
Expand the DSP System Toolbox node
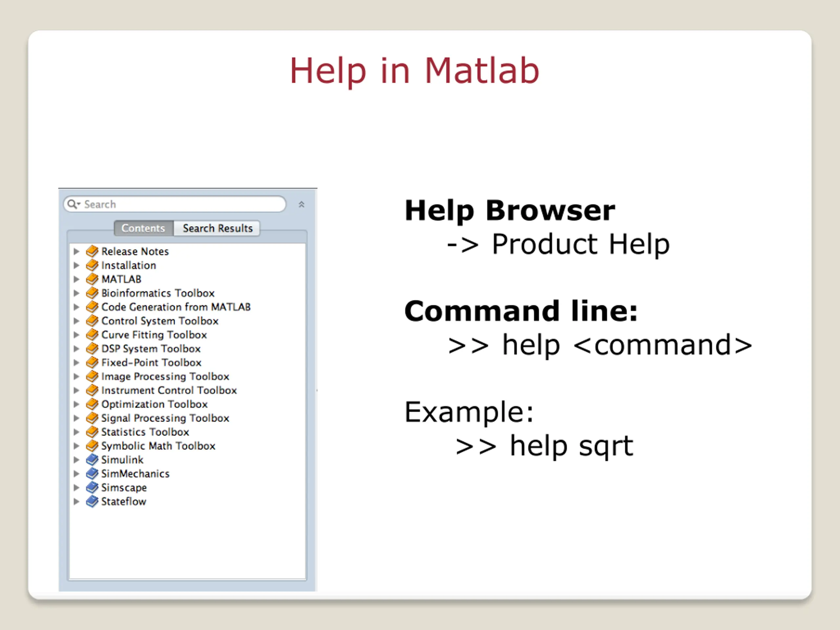76,348
